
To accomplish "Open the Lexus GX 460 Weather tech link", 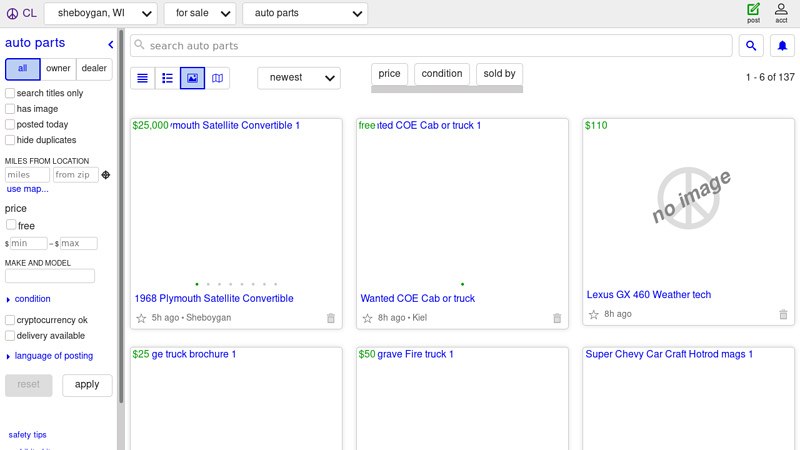I will click(x=648, y=295).
